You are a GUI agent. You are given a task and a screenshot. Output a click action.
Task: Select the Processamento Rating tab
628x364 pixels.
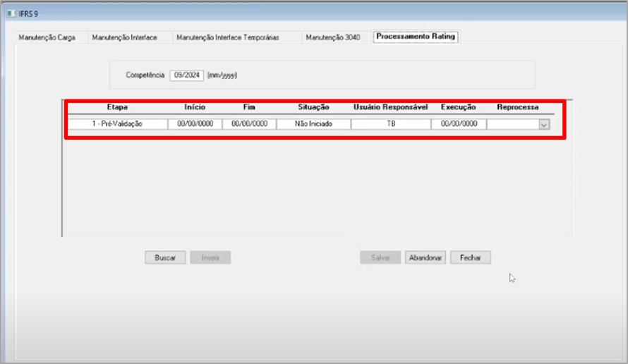pyautogui.click(x=416, y=37)
